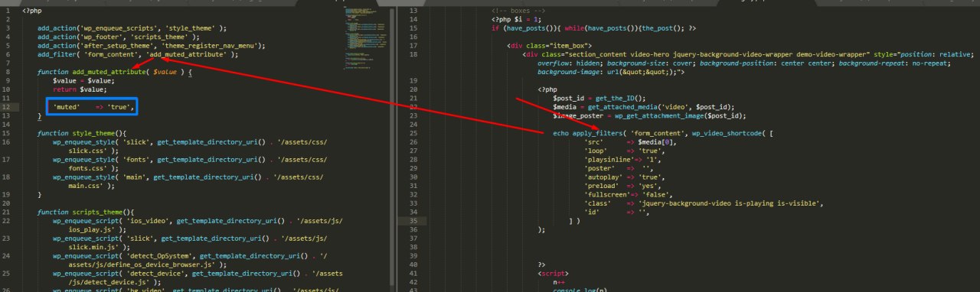Click the '$value = $value;' statement
This screenshot has height=292, width=980.
pos(84,81)
